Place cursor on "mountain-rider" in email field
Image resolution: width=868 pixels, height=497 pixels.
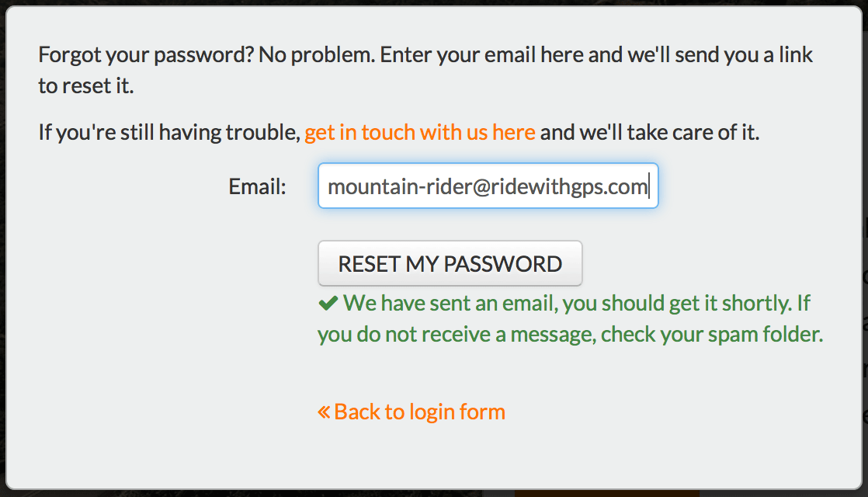pyautogui.click(x=400, y=187)
